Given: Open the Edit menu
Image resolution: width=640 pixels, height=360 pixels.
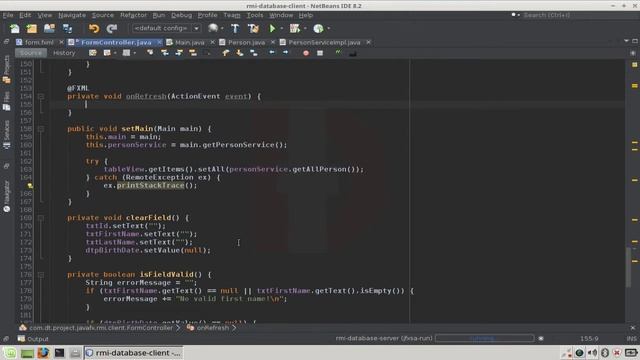Looking at the screenshot, I should (x=25, y=15).
